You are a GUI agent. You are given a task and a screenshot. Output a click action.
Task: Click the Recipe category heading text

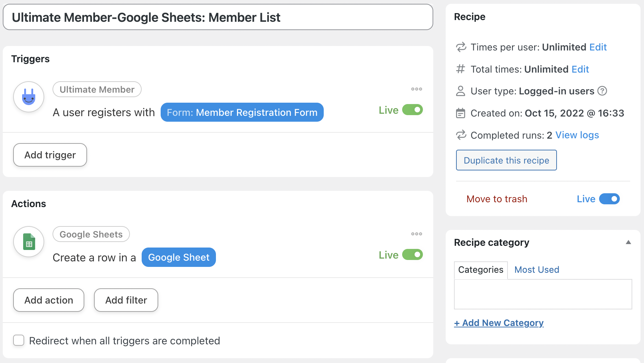[491, 242]
